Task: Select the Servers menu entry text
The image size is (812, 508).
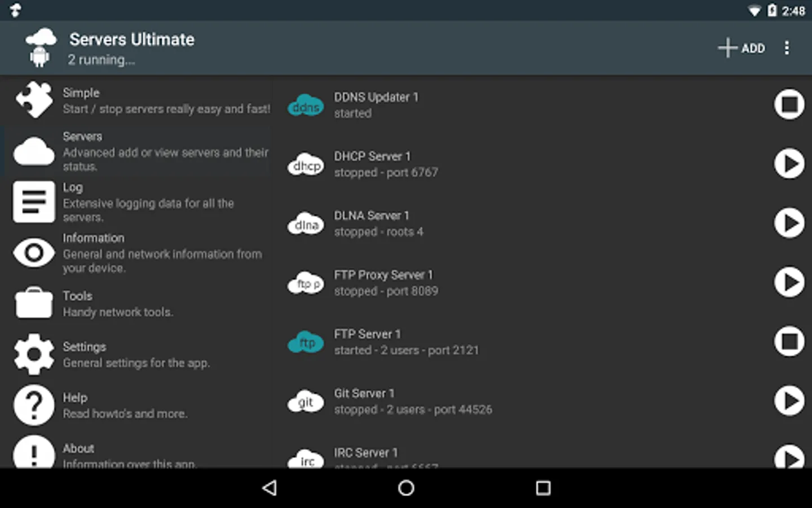Action: [x=82, y=136]
